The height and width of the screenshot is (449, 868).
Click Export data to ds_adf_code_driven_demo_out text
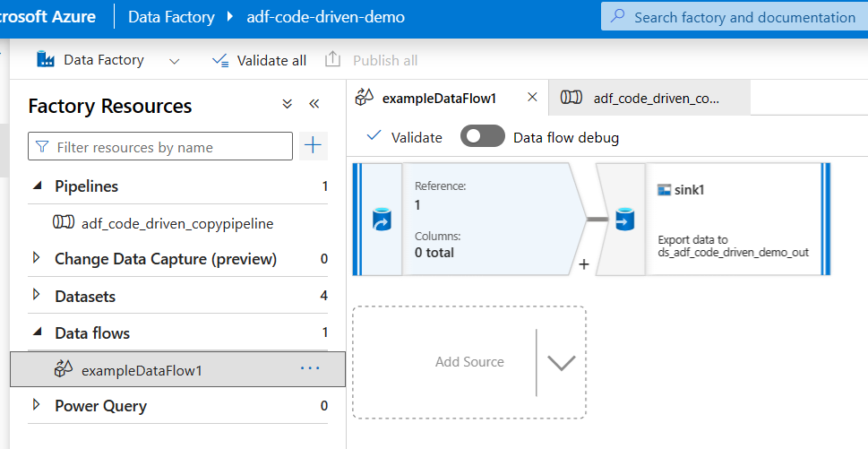(734, 246)
